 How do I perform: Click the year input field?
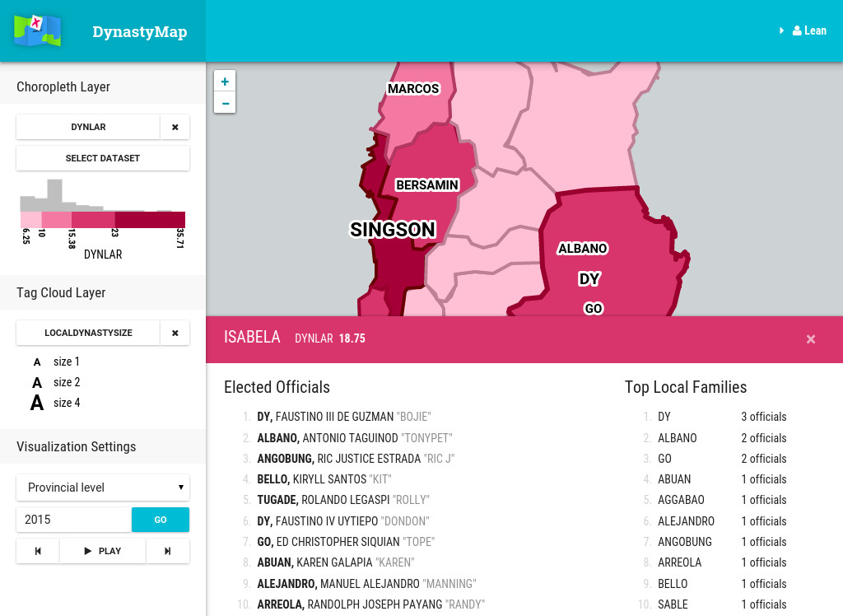coord(74,520)
